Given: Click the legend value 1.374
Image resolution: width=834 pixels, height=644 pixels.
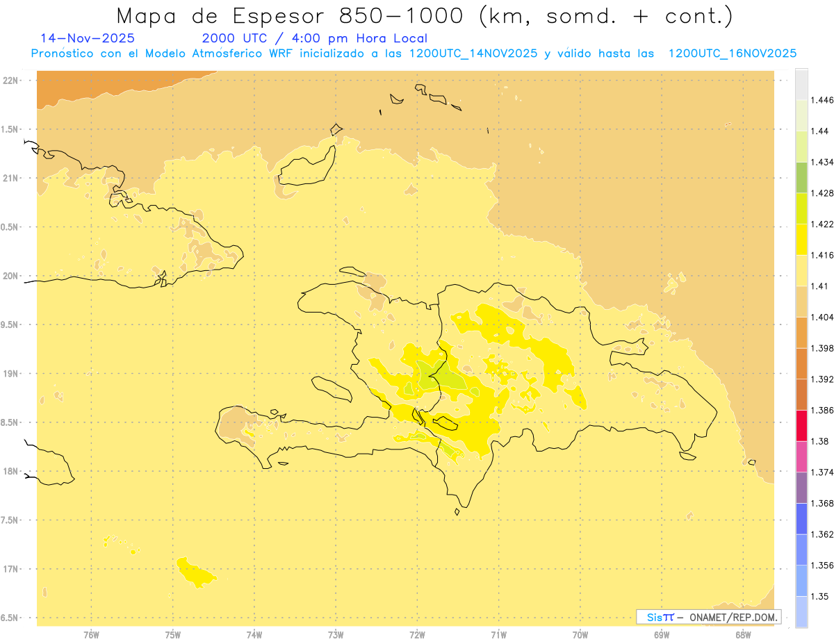Looking at the screenshot, I should click(823, 472).
